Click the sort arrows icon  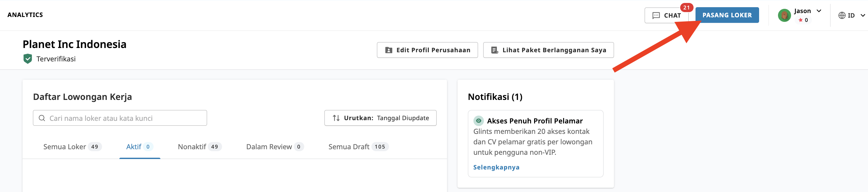(x=336, y=118)
